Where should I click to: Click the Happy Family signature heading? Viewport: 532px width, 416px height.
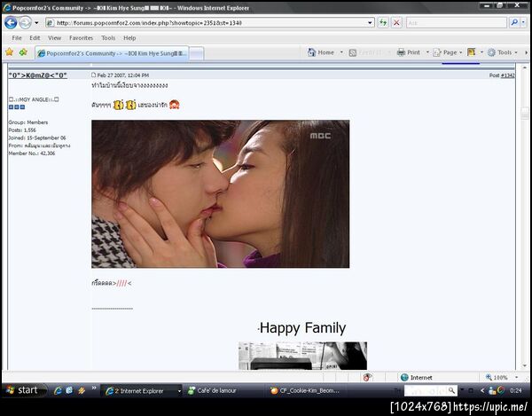pos(302,328)
